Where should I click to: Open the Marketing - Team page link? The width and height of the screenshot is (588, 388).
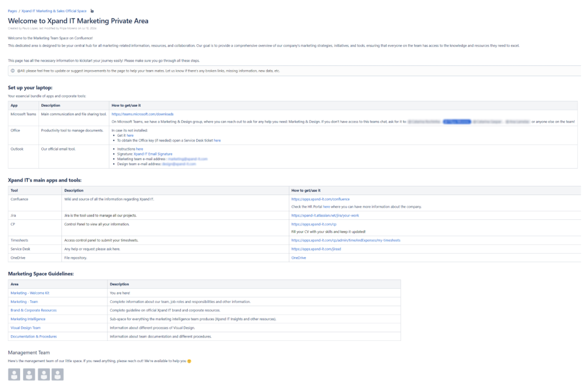24,301
